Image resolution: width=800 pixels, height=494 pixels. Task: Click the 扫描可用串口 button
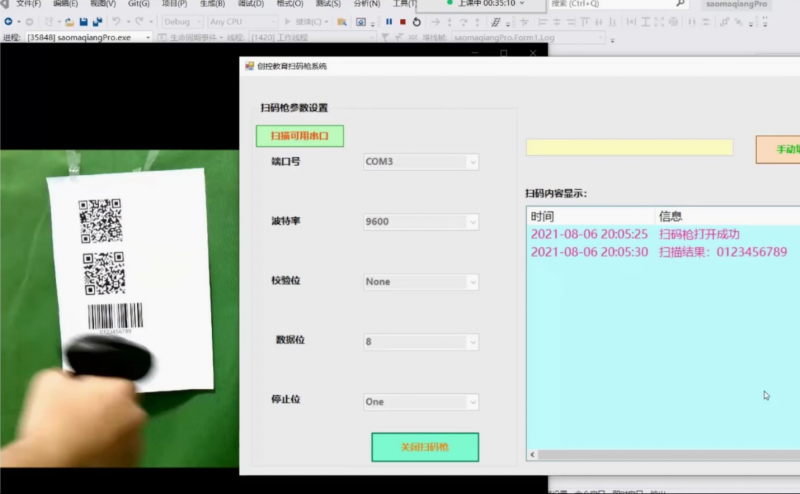[300, 136]
